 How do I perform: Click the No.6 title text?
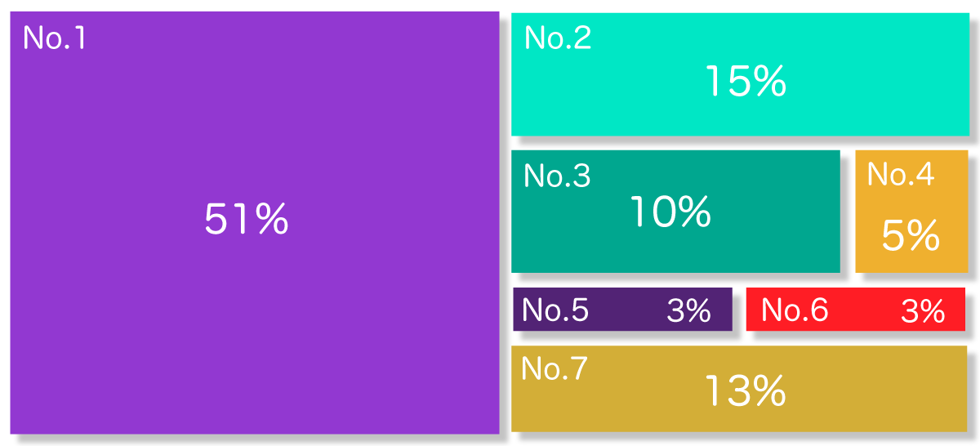pos(795,310)
